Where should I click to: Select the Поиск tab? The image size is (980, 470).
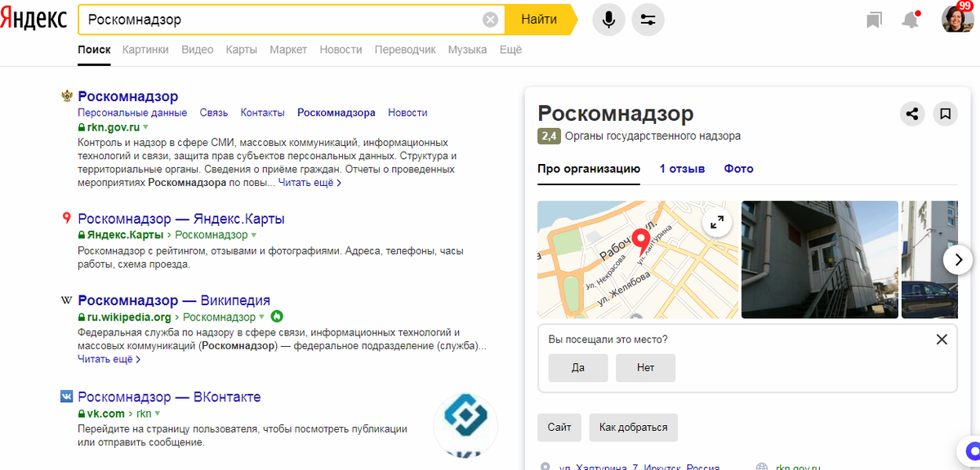94,50
